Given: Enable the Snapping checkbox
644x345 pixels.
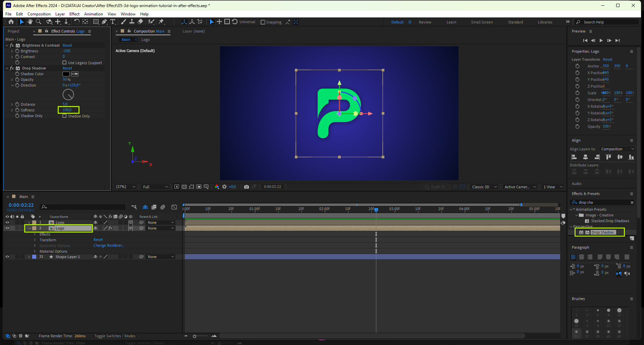Looking at the screenshot, I should 263,22.
